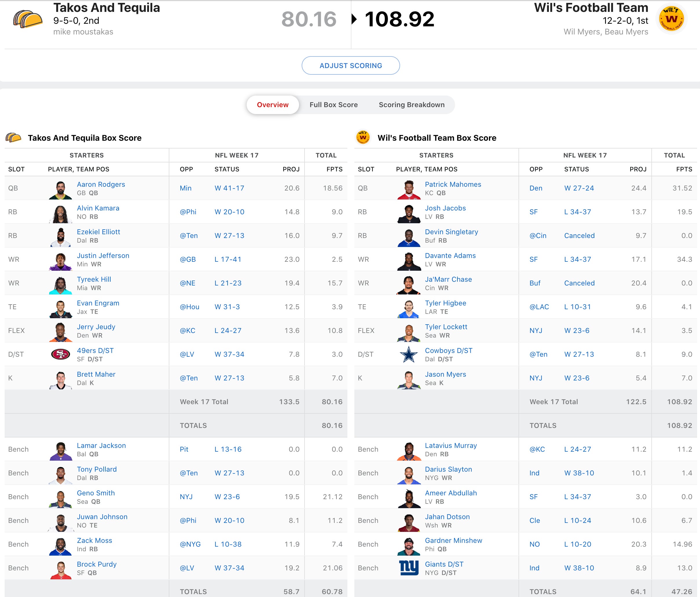Select the Overview tab
The width and height of the screenshot is (700, 597).
[273, 105]
